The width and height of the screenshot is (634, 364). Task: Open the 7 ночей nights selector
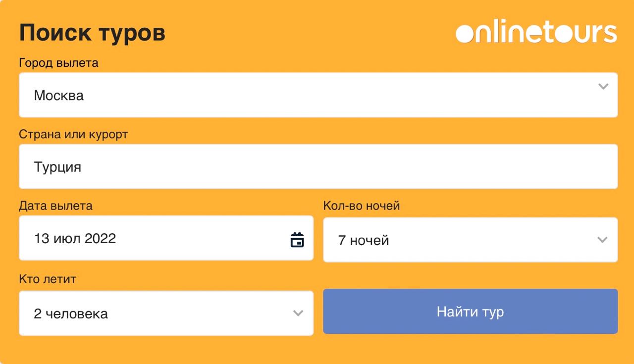click(x=471, y=240)
